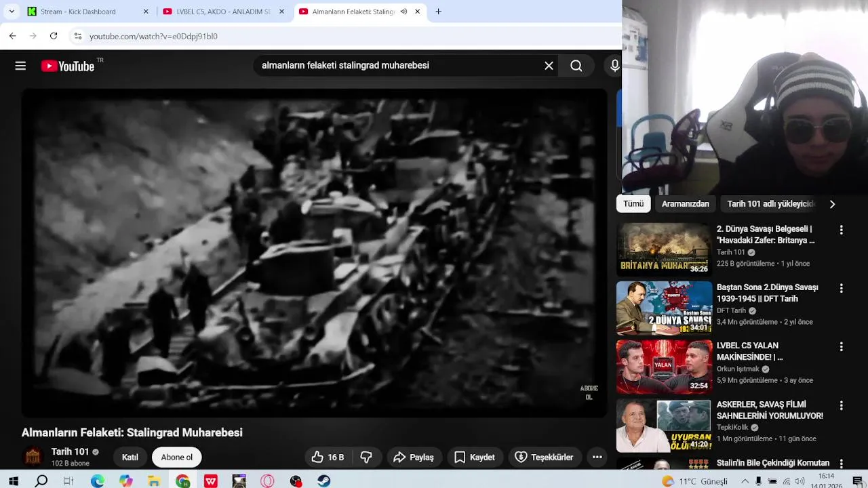Close the Almanların Felaketi tab

tap(418, 12)
